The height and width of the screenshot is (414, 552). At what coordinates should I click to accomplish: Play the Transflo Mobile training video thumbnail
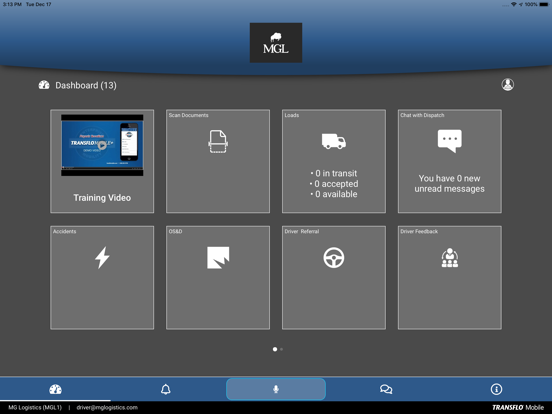[x=102, y=145]
